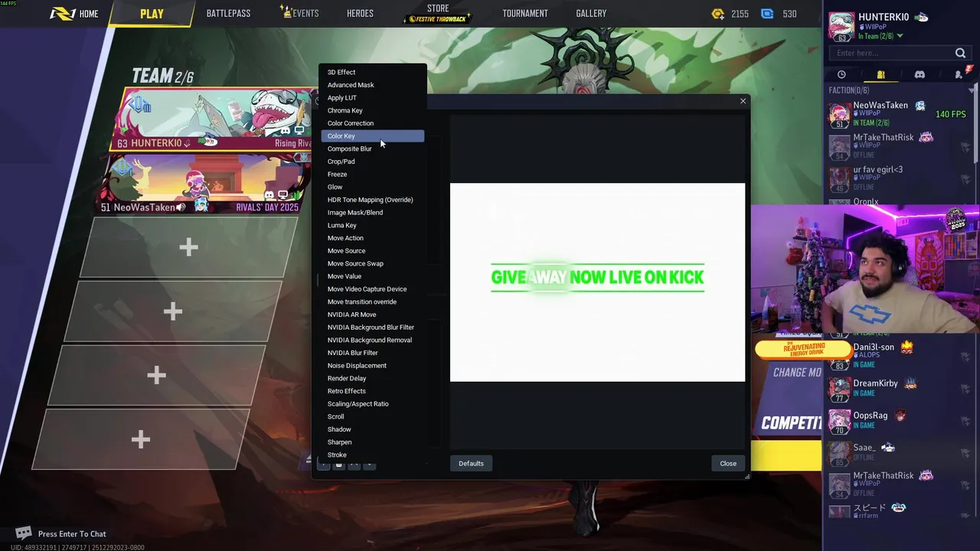Click DreamKirby avatar in friends list
This screenshot has width=980, height=551.
840,389
